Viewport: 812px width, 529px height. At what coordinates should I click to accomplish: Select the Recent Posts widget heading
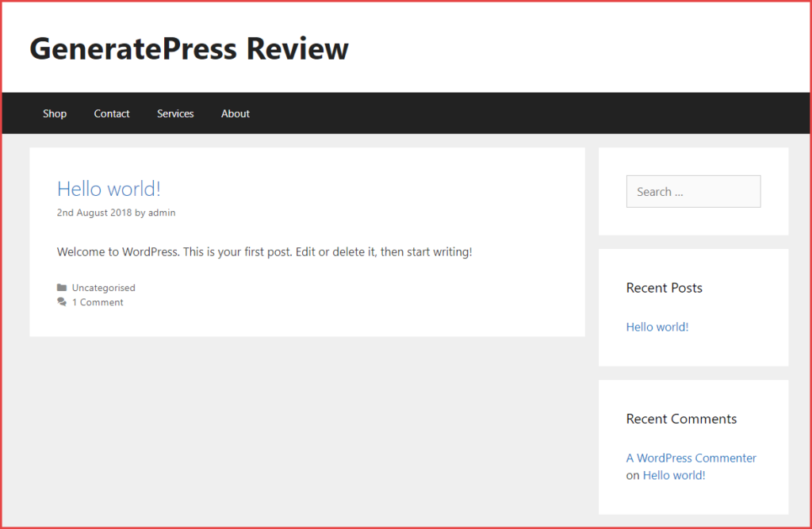pos(664,288)
